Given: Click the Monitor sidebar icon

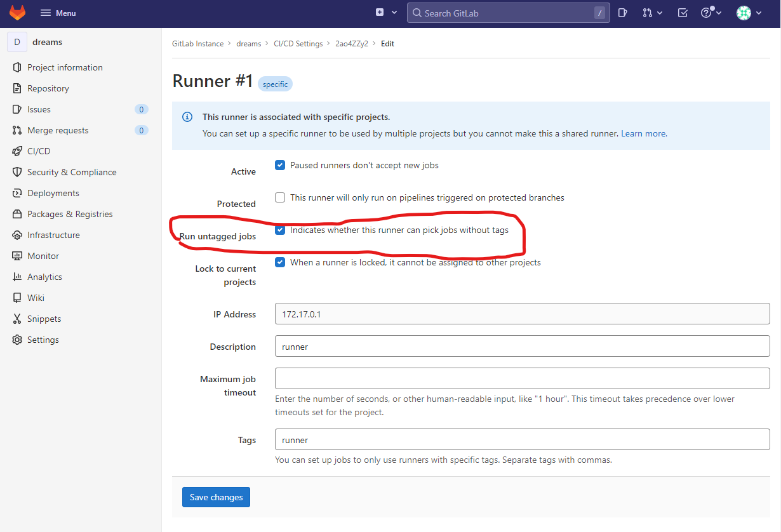Looking at the screenshot, I should (x=17, y=256).
